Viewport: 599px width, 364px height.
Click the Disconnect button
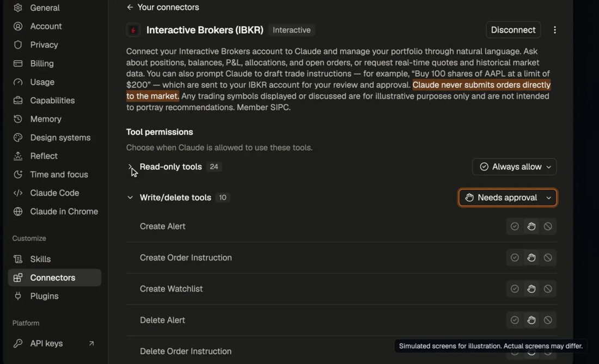pyautogui.click(x=513, y=30)
